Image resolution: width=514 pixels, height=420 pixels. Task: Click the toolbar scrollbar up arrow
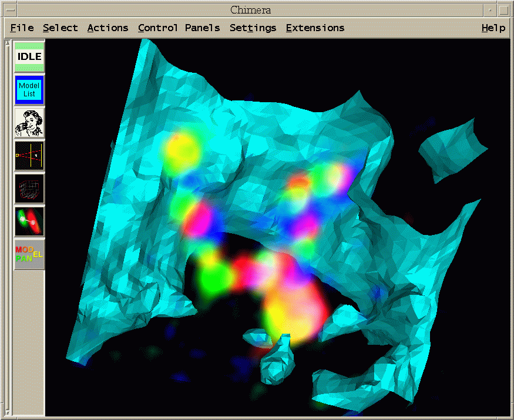(8, 43)
